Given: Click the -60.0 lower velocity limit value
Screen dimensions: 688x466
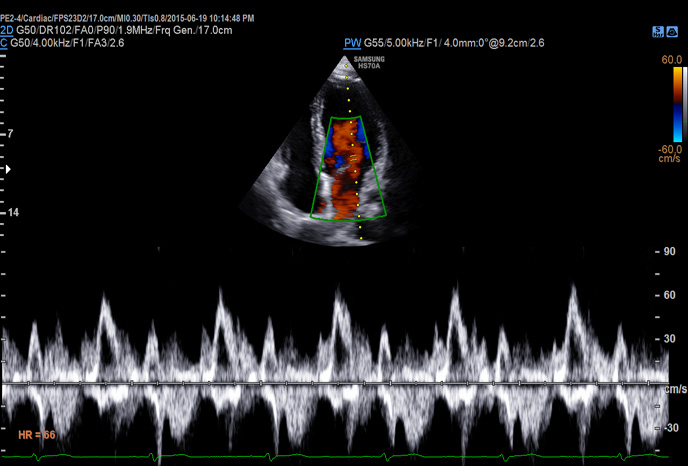Looking at the screenshot, I should [670, 149].
